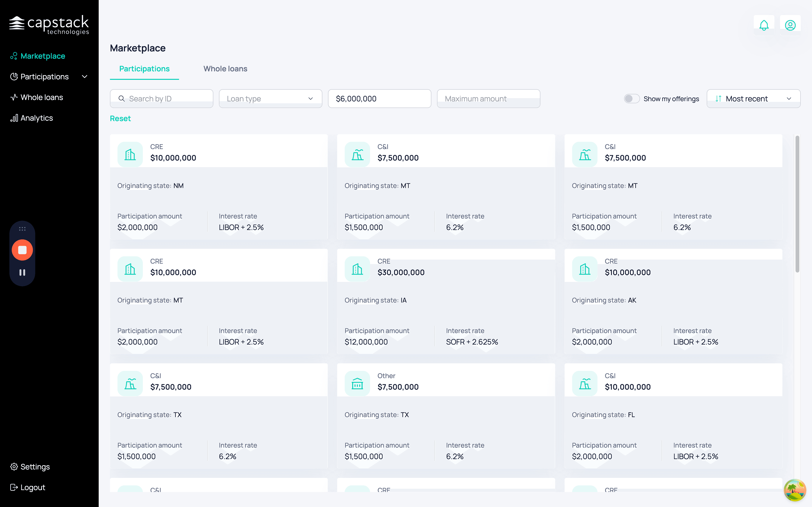Switch to the Whole loans tab
Image resolution: width=812 pixels, height=507 pixels.
pos(225,69)
